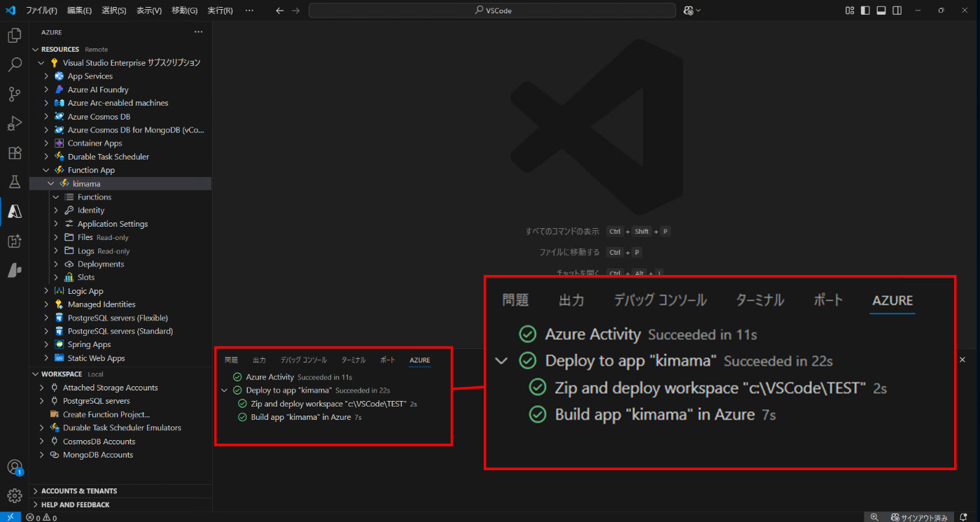Viewport: 980px width, 522px height.
Task: Select the Attached Storage Accounts row
Action: point(120,388)
